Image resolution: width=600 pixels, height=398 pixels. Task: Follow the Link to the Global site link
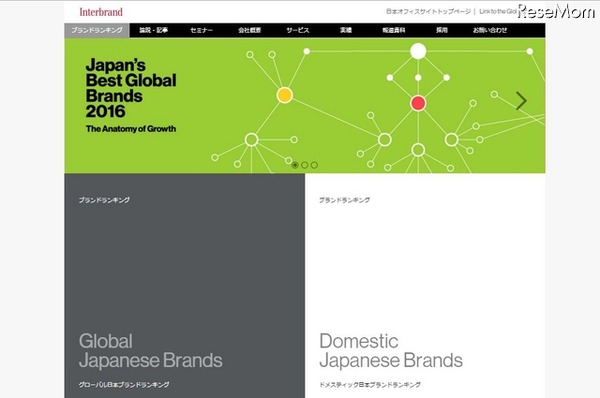pos(498,11)
